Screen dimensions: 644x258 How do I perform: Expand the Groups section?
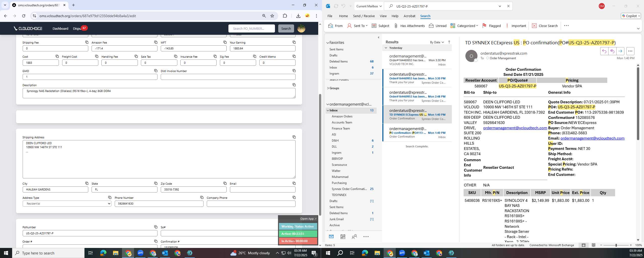coord(328,88)
